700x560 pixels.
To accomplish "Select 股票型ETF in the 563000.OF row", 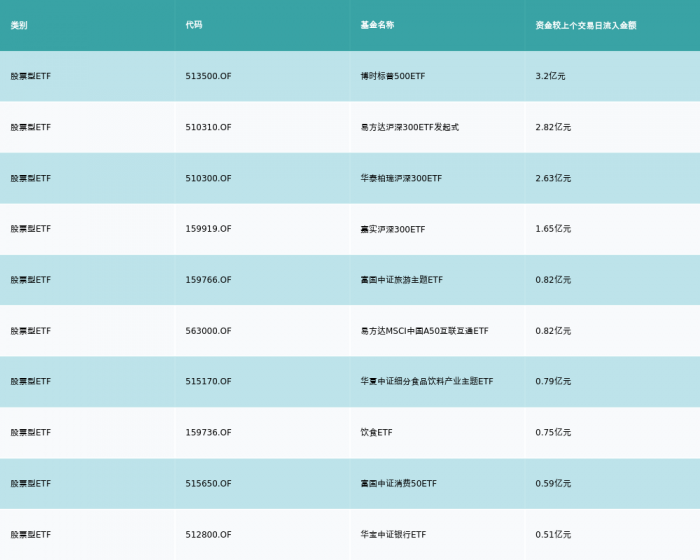I will (x=31, y=331).
